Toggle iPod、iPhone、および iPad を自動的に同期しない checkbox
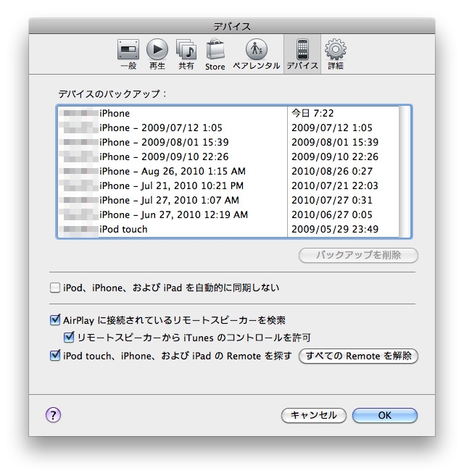Screen dimensions: 464x476 click(x=55, y=288)
